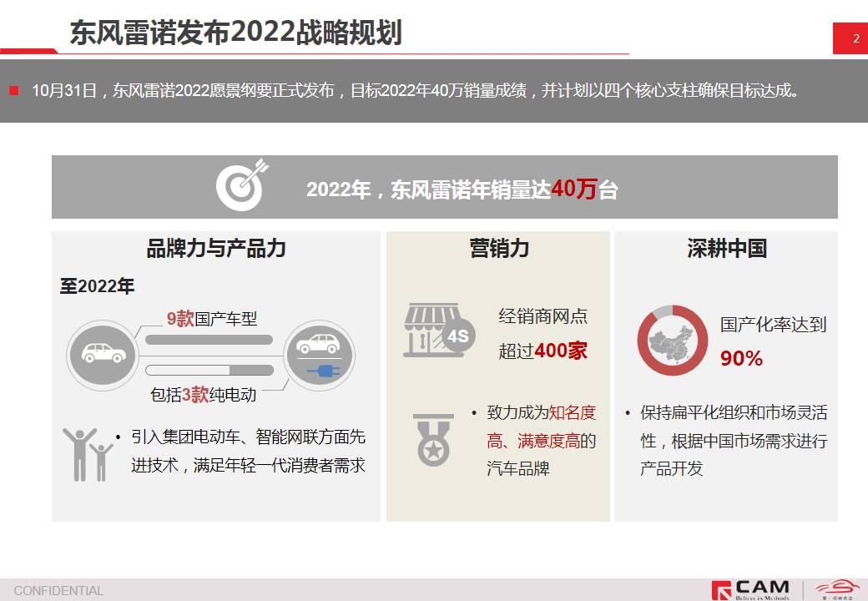This screenshot has width=868, height=601.
Task: Click the red slide number 2 badge
Action: click(850, 38)
